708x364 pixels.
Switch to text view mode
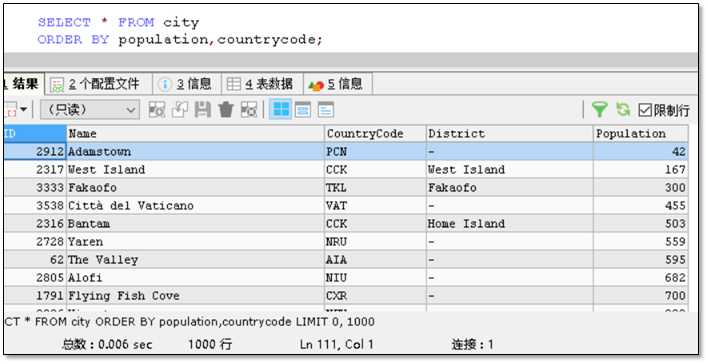(x=326, y=110)
